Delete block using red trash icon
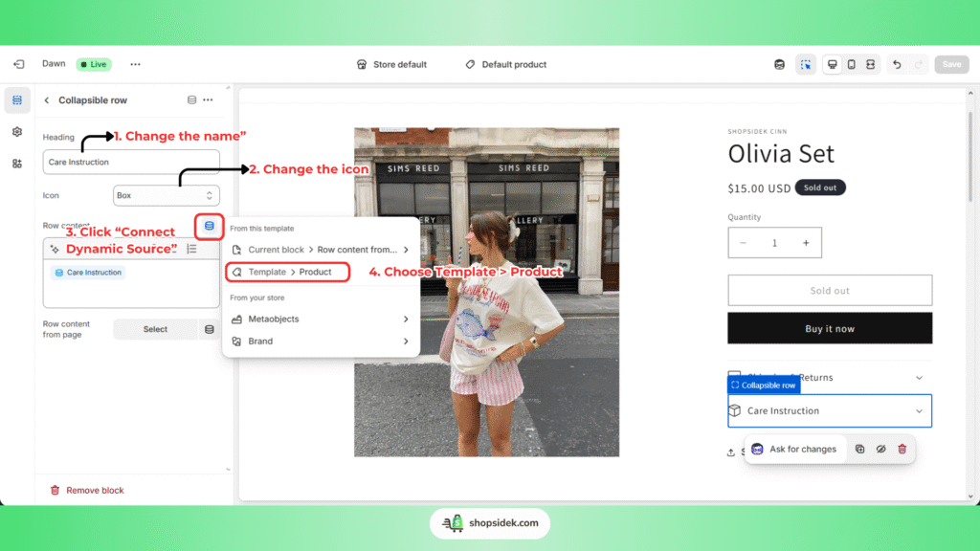Image resolution: width=980 pixels, height=551 pixels. [x=902, y=449]
